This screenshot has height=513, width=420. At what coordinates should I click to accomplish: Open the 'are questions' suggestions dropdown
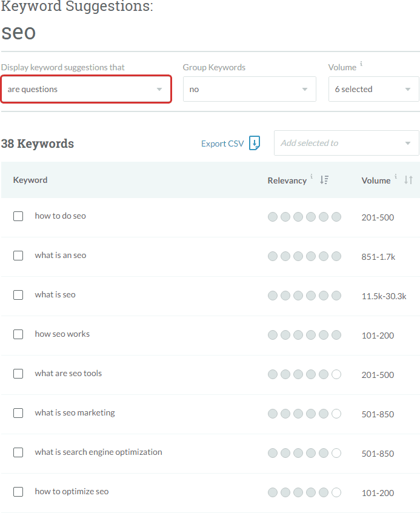pos(86,89)
